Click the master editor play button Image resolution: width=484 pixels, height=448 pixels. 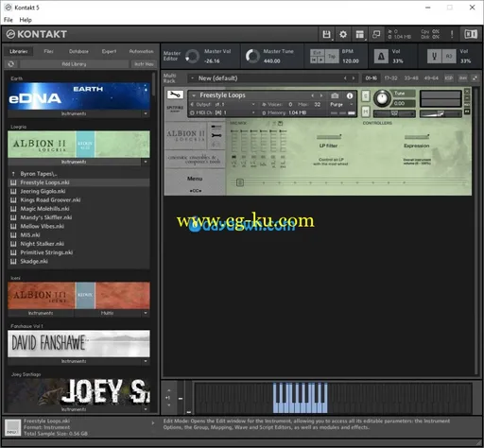coord(320,60)
